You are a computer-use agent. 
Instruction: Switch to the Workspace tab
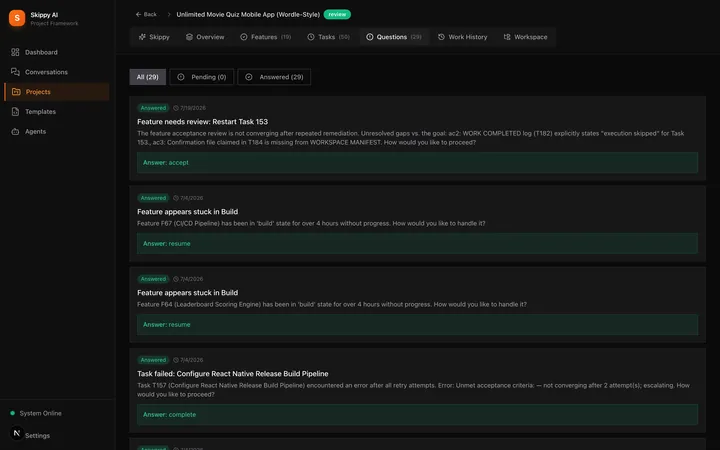click(x=525, y=37)
